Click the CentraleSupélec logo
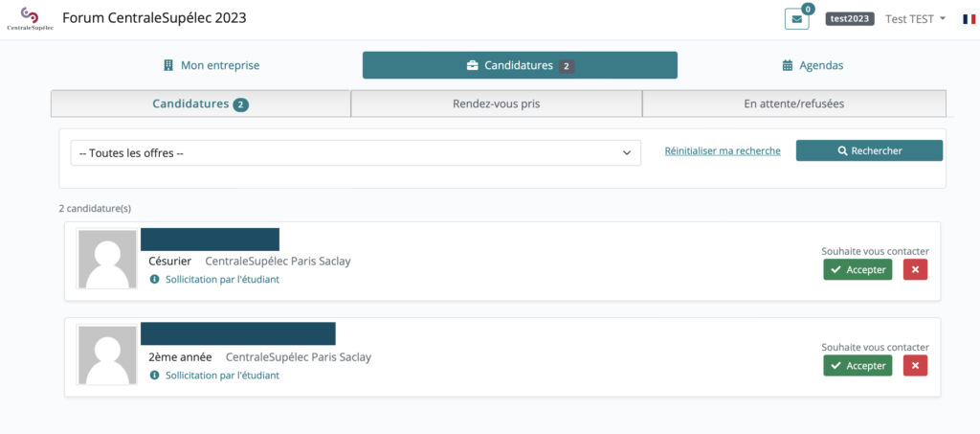Viewport: 980px width, 434px height. point(30,19)
